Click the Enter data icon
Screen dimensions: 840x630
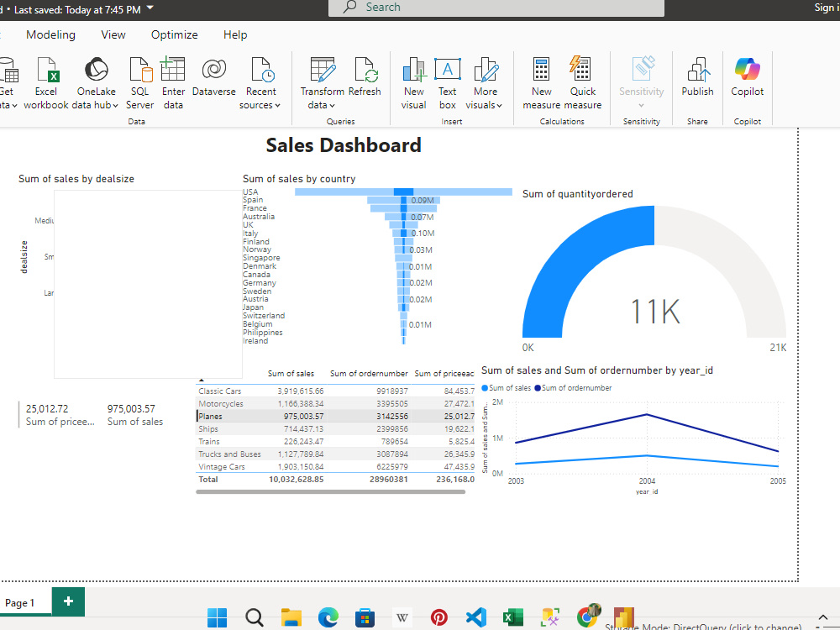click(173, 69)
